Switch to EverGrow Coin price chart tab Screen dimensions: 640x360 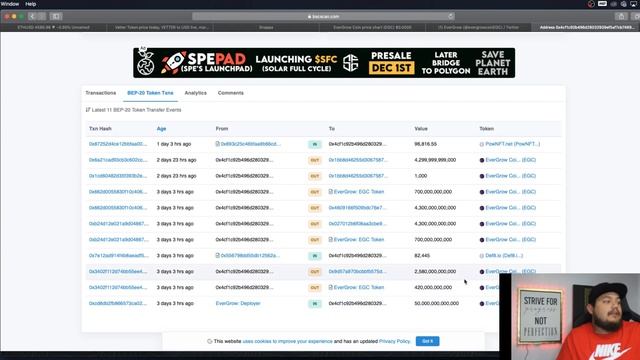pos(372,27)
